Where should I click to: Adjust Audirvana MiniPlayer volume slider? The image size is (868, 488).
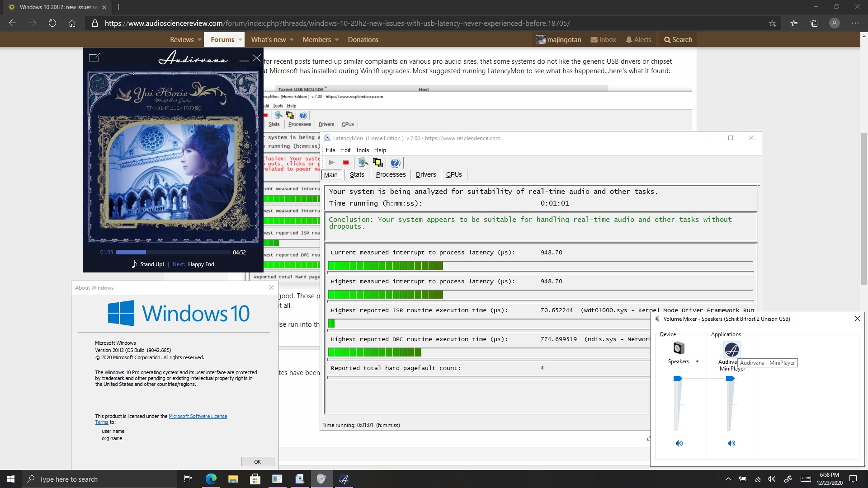point(730,378)
